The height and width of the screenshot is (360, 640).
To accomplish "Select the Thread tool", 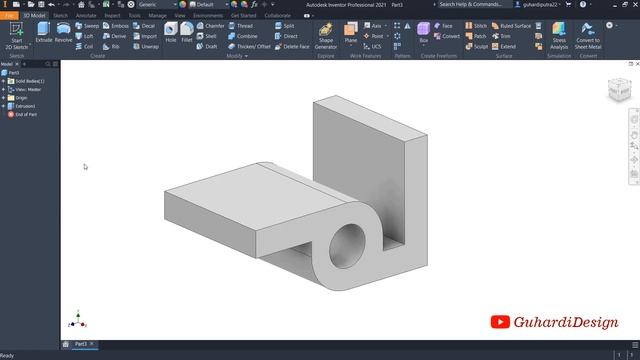I will (240, 26).
